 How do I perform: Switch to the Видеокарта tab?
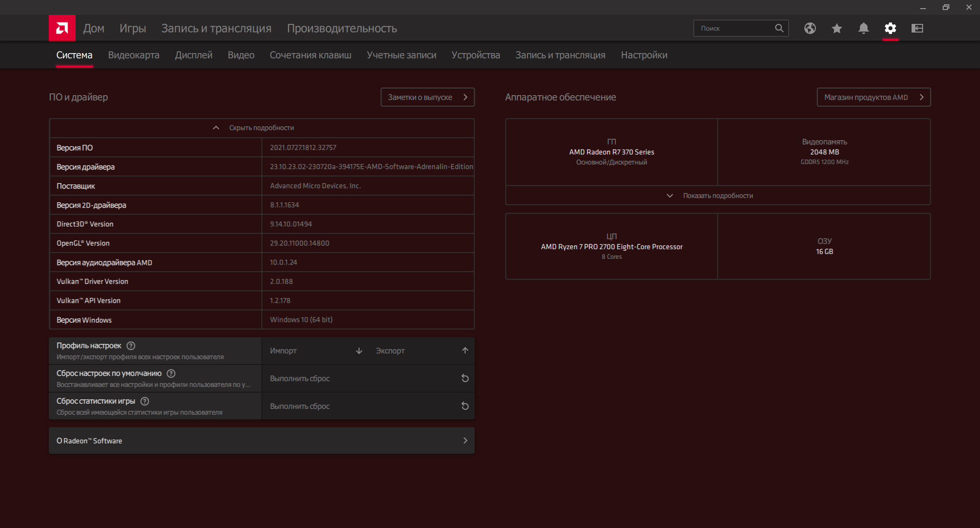(x=134, y=55)
